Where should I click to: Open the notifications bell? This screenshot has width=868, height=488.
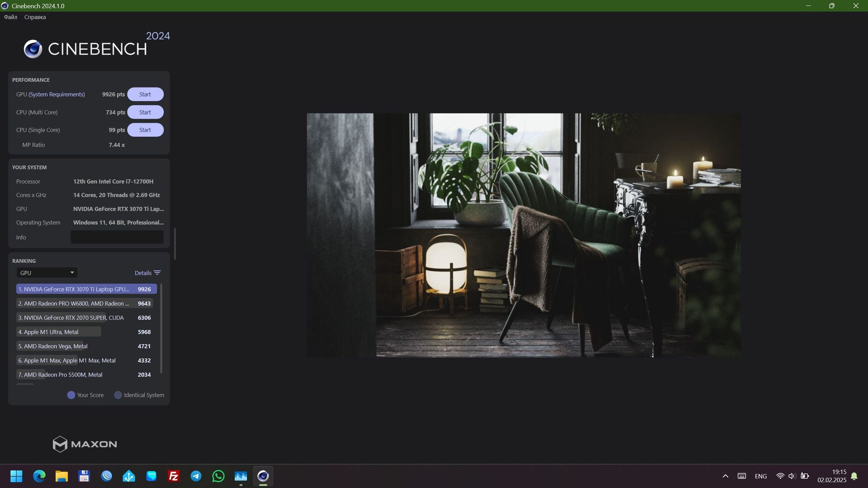(854, 476)
